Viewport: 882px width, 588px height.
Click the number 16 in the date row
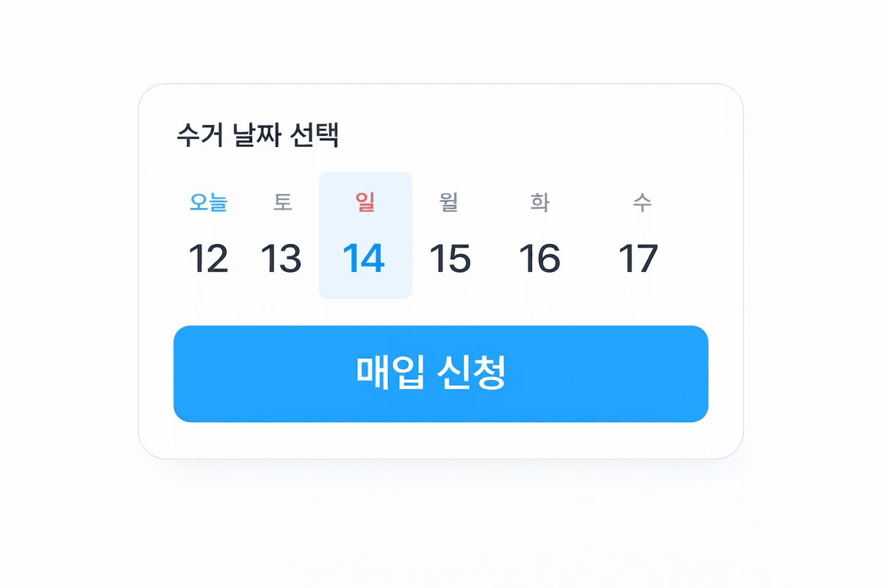tap(541, 257)
